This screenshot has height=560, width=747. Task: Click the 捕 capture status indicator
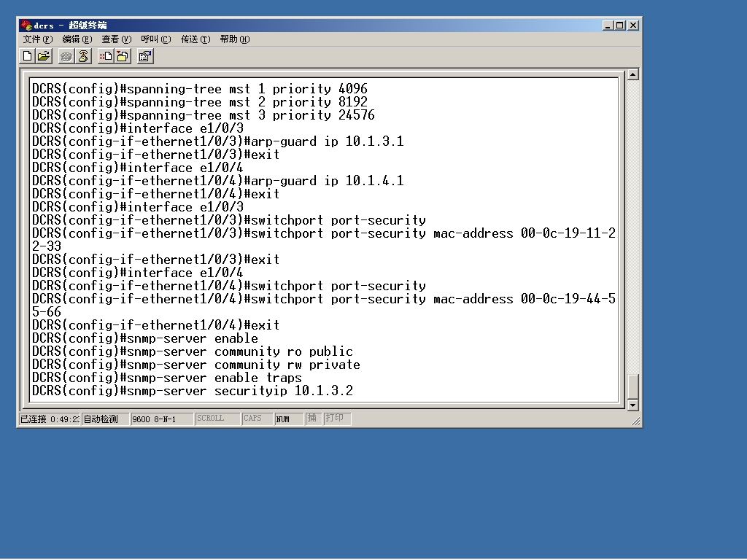click(x=313, y=419)
